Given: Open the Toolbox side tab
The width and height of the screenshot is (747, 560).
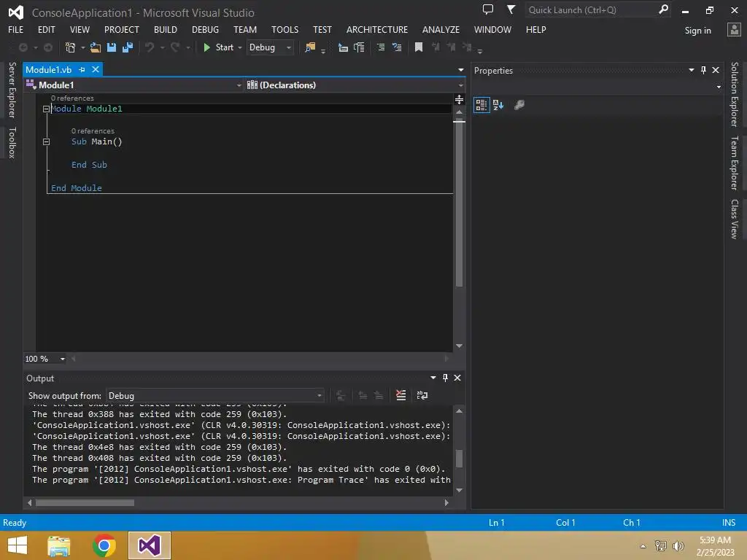Looking at the screenshot, I should tap(12, 142).
